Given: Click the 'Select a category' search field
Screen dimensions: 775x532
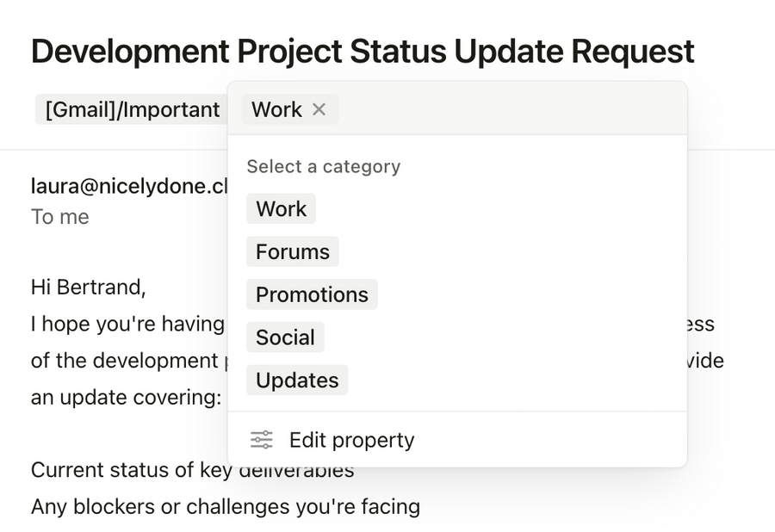Looking at the screenshot, I should pyautogui.click(x=324, y=166).
